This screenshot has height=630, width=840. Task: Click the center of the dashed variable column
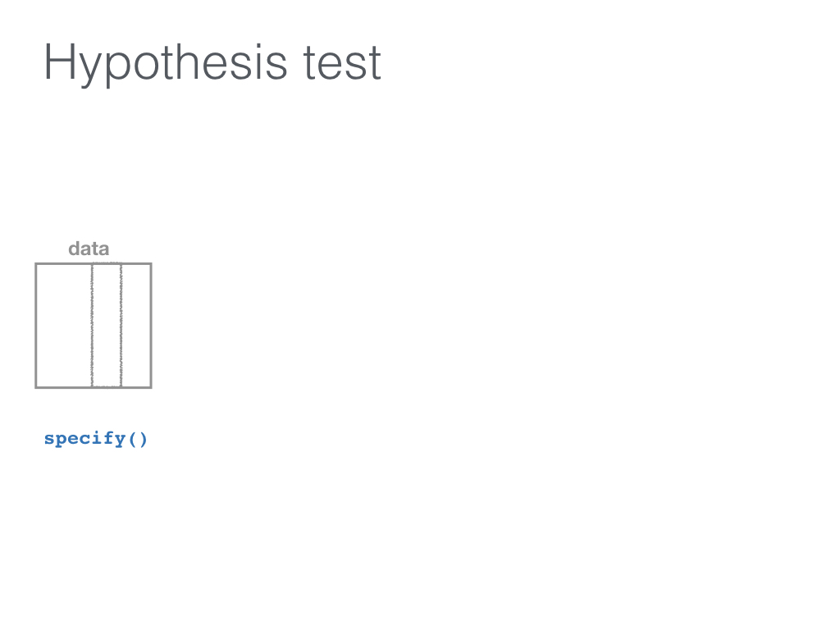click(107, 325)
